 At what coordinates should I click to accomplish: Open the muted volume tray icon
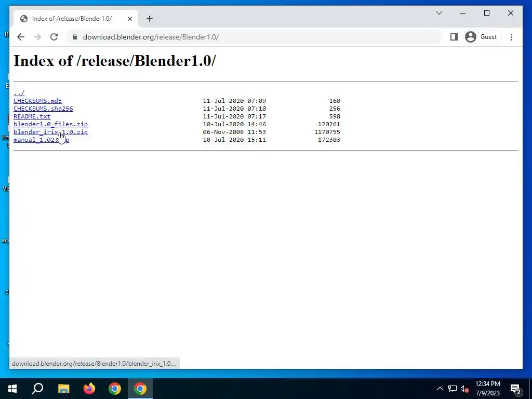[x=465, y=389]
